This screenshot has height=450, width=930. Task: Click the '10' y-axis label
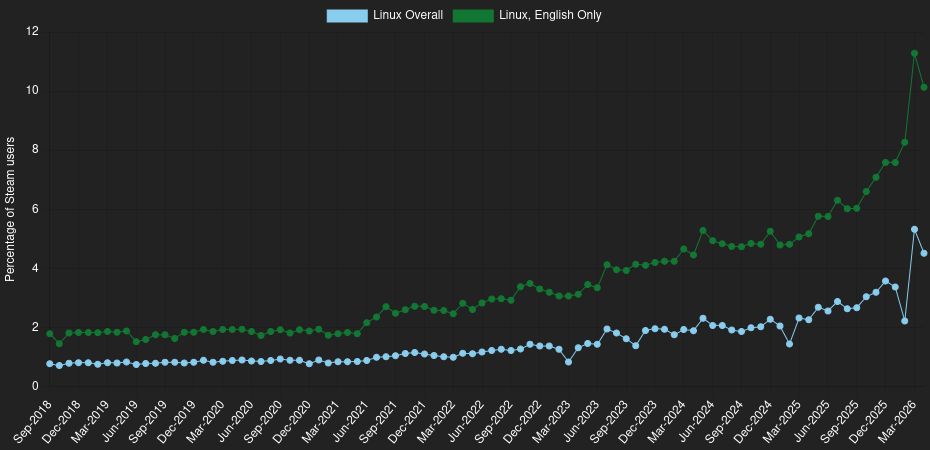[33, 91]
